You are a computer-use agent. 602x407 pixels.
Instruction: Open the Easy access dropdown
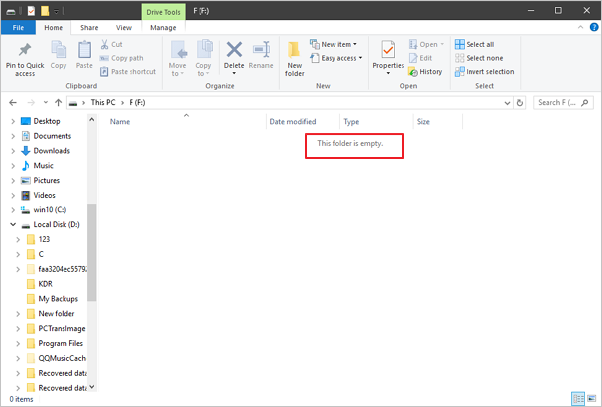click(340, 58)
